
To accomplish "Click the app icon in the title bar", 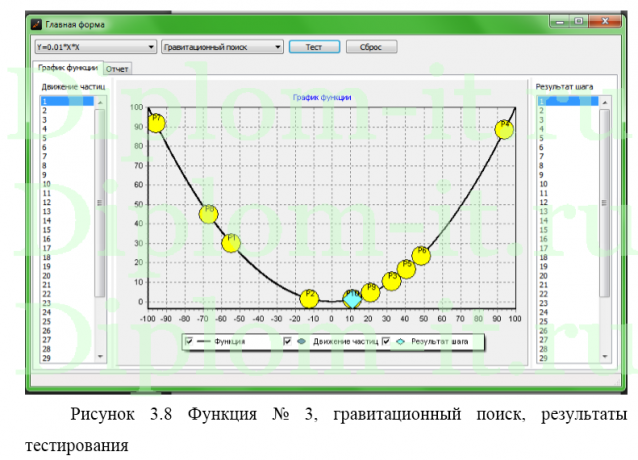I will pyautogui.click(x=35, y=22).
